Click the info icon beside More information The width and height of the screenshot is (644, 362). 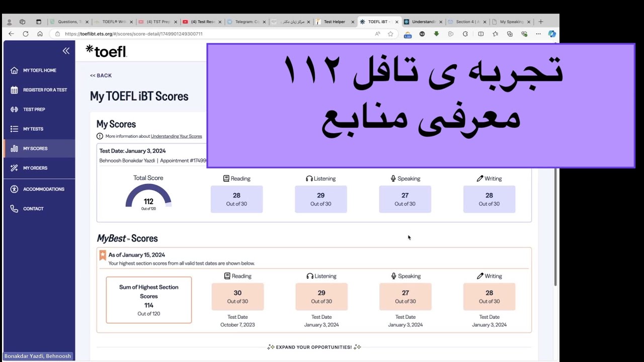click(x=100, y=136)
